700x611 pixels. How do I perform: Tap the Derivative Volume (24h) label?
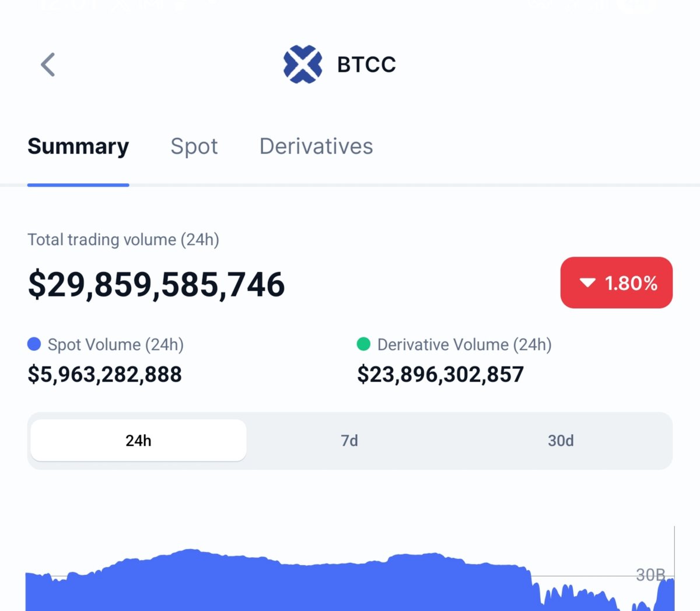coord(464,345)
